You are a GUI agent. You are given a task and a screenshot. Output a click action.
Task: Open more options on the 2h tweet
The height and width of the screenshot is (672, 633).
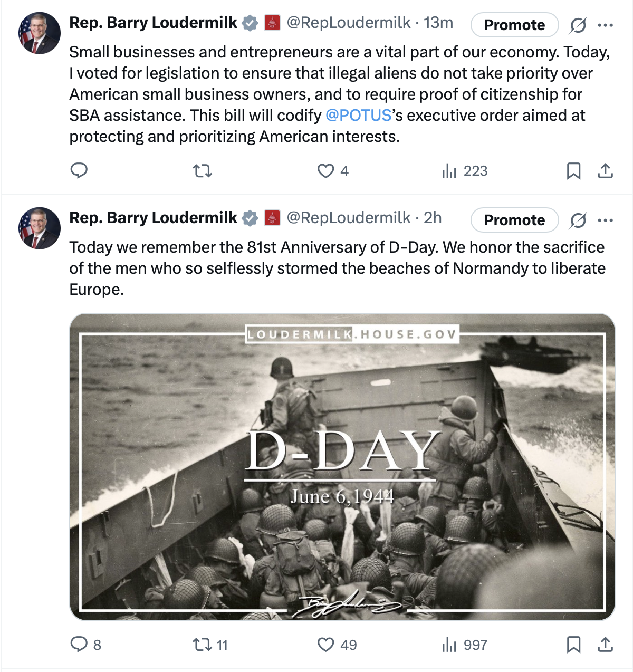[x=606, y=220]
